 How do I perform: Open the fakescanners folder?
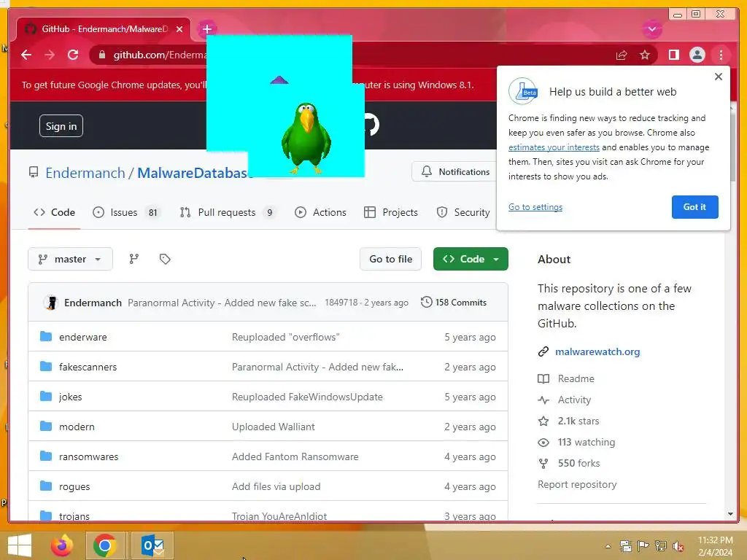[x=88, y=367]
